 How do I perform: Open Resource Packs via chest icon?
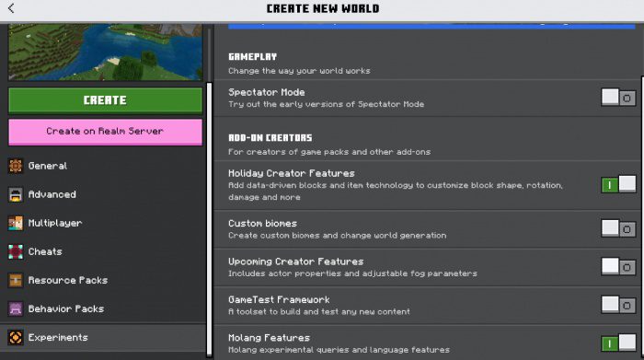click(16, 280)
